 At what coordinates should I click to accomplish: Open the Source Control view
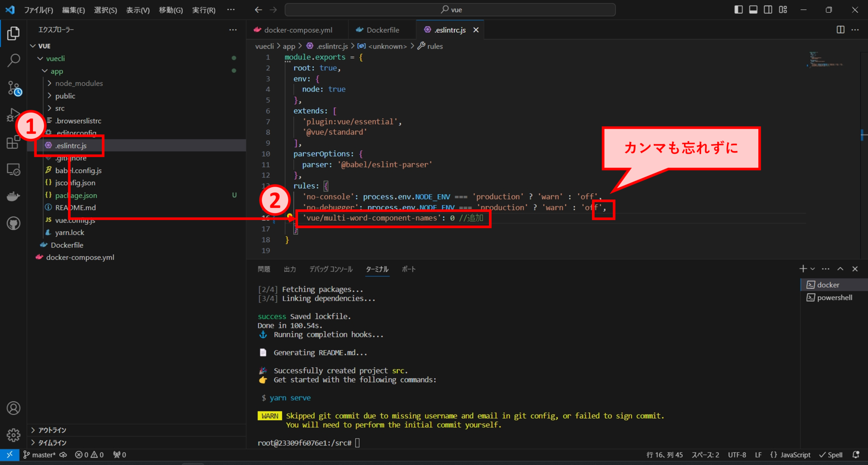(x=14, y=88)
